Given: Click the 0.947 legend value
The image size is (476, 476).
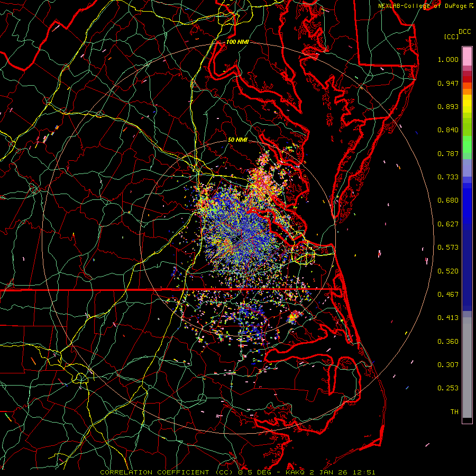Looking at the screenshot, I should click(x=448, y=83).
